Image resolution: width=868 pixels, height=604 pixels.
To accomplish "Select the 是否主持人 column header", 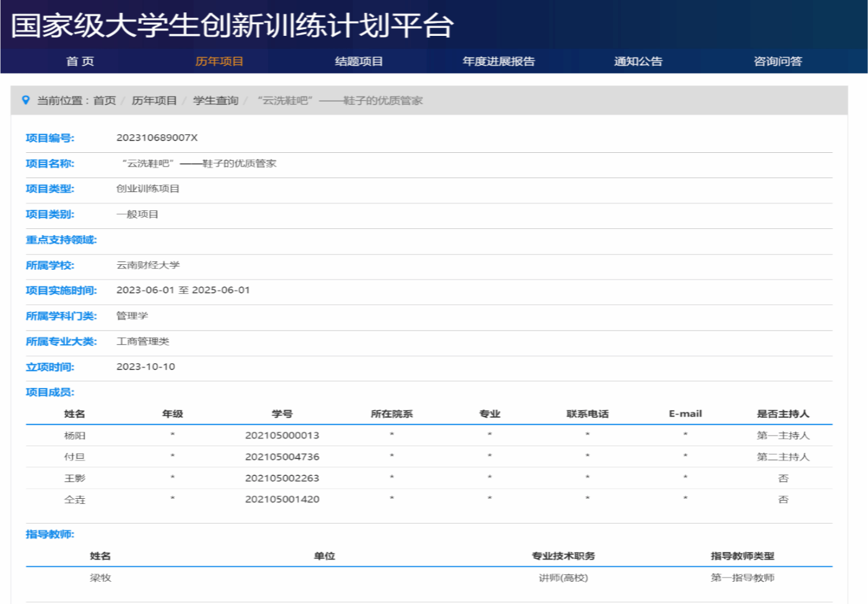I will pos(783,414).
